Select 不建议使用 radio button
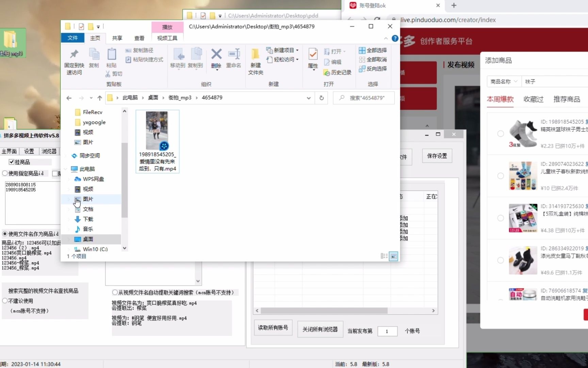588x368 pixels. coord(5,301)
